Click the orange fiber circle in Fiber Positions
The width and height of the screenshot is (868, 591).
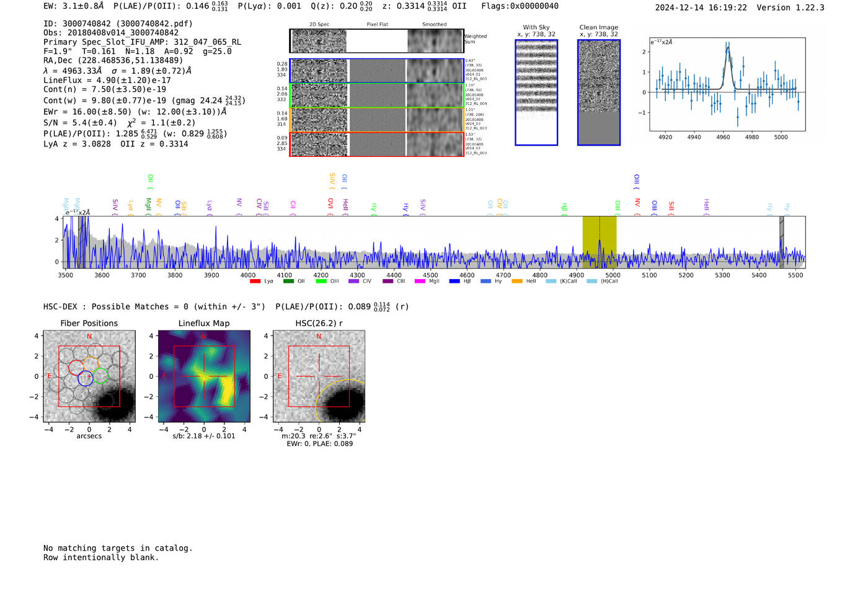pyautogui.click(x=91, y=364)
